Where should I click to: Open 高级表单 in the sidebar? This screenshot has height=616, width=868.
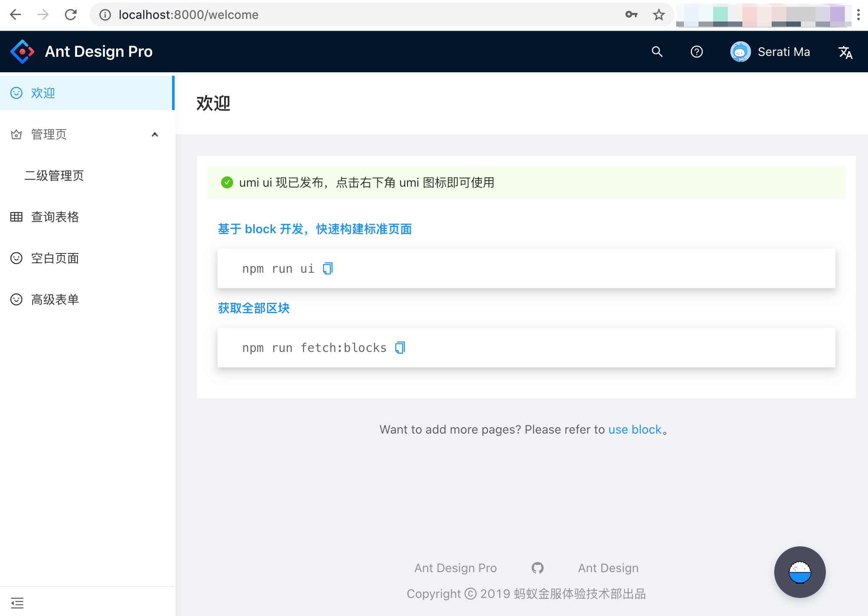click(55, 299)
